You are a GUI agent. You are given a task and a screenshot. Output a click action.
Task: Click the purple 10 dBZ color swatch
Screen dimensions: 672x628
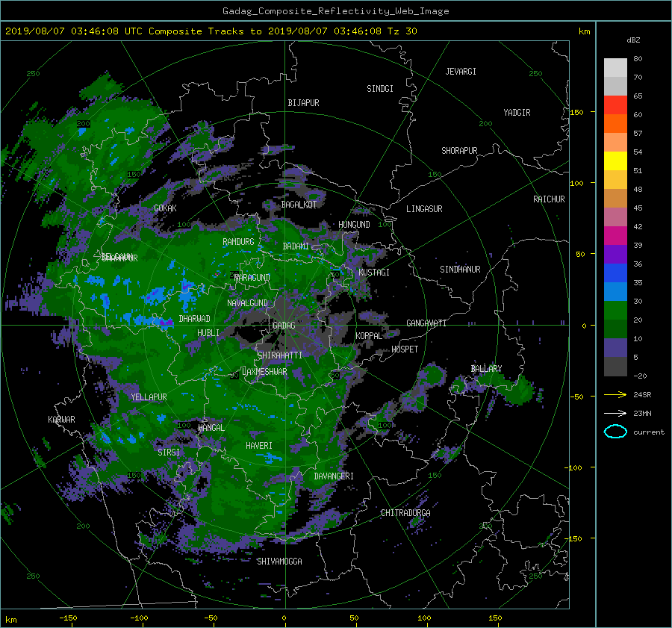tap(615, 347)
